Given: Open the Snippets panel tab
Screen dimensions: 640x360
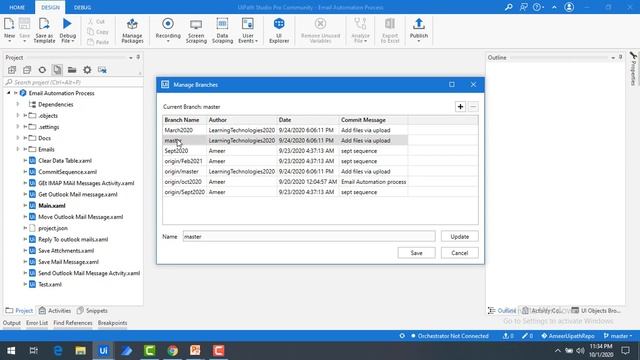Looking at the screenshot, I should click(92, 311).
